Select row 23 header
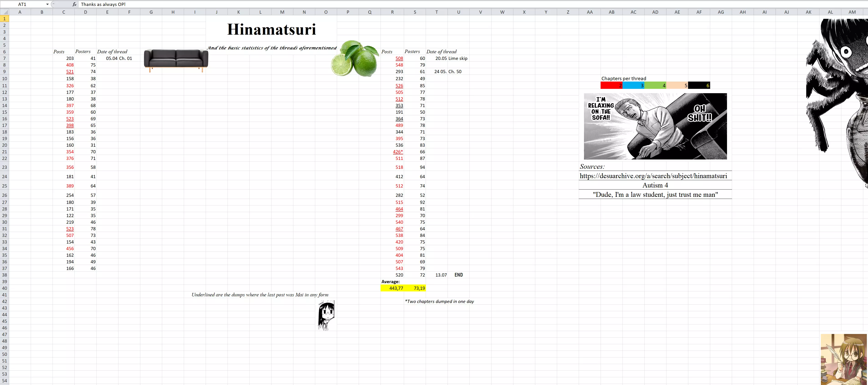Viewport: 868px width, 385px height. tap(4, 167)
